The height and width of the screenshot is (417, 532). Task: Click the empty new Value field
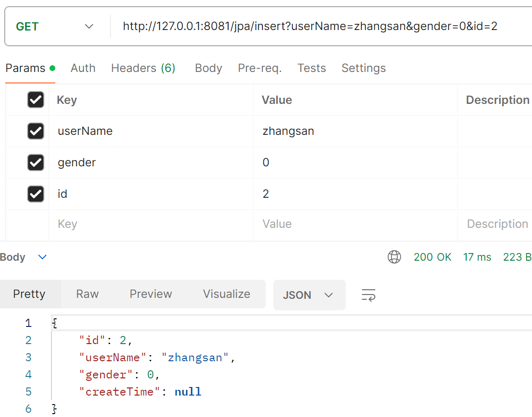[x=356, y=224]
